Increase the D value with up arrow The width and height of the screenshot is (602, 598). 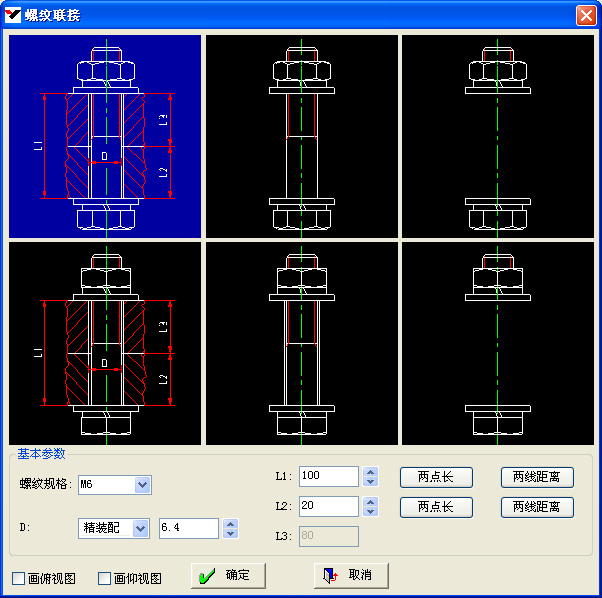click(232, 523)
